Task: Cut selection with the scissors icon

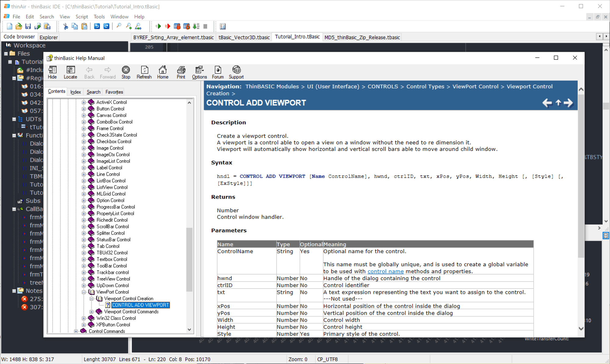Action: 66,27
